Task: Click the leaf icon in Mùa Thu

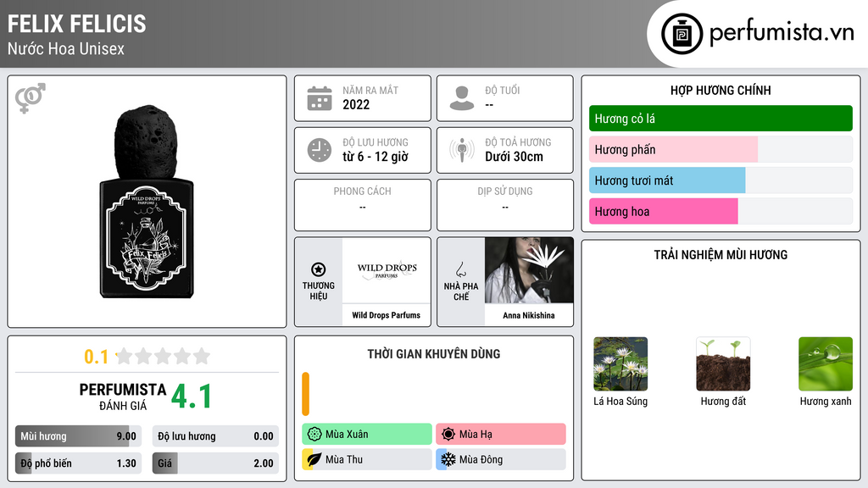Action: click(314, 459)
